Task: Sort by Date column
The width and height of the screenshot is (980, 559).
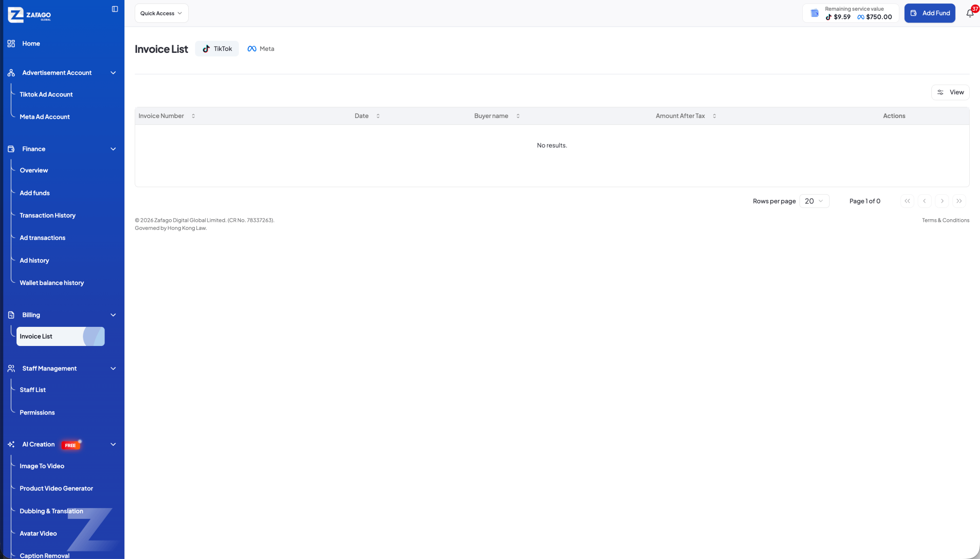Action: click(x=378, y=116)
